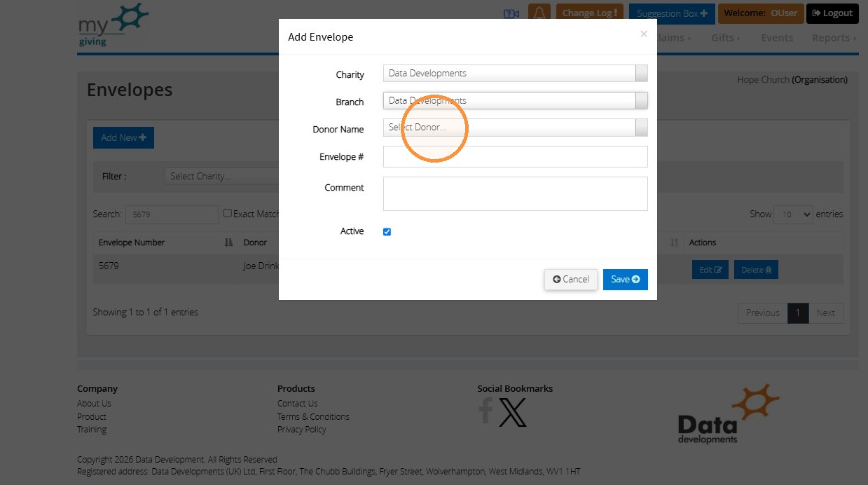Open the Reports menu
Image resolution: width=868 pixels, height=485 pixels.
[x=834, y=38]
